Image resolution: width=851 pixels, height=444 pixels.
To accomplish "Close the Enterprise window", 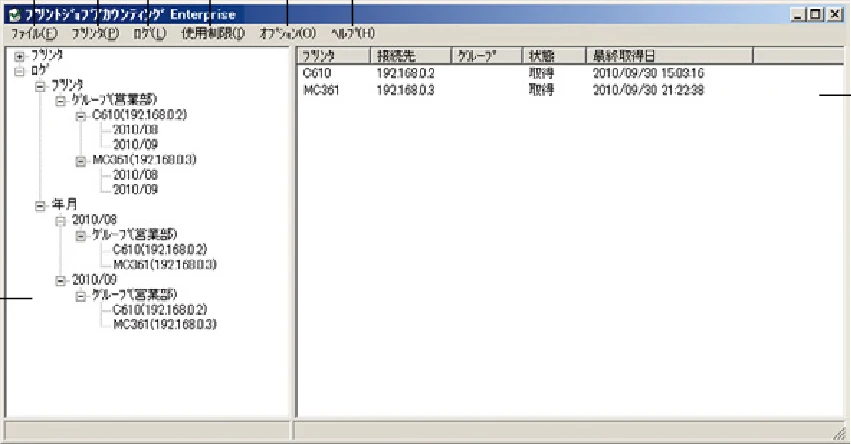I will tap(835, 15).
